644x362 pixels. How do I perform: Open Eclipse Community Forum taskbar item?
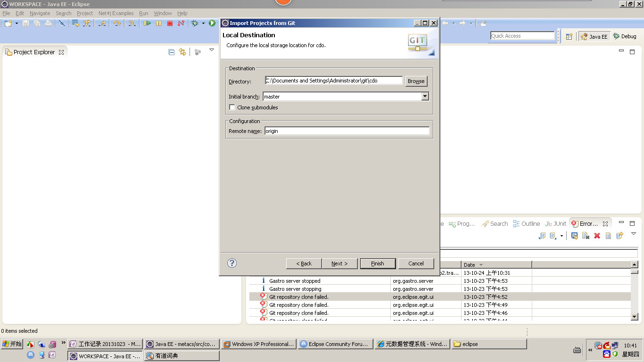[x=335, y=344]
